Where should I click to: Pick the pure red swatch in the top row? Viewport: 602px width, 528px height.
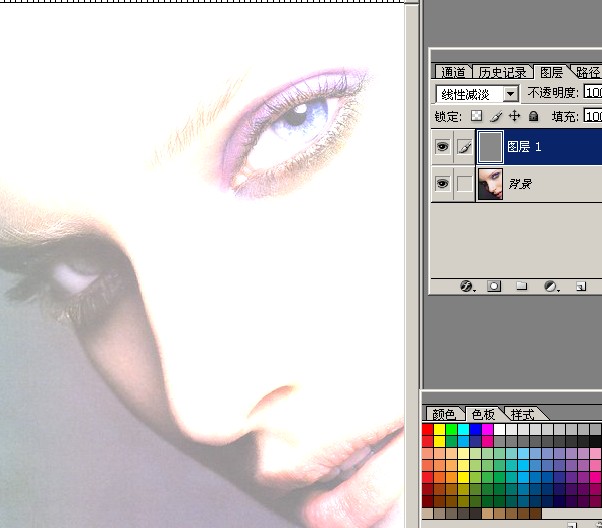[427, 429]
